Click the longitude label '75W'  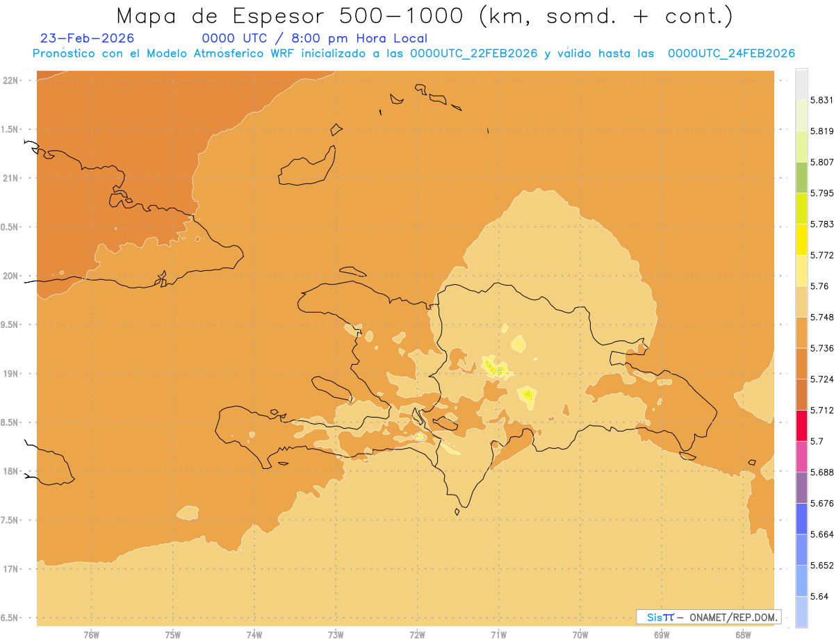[173, 634]
